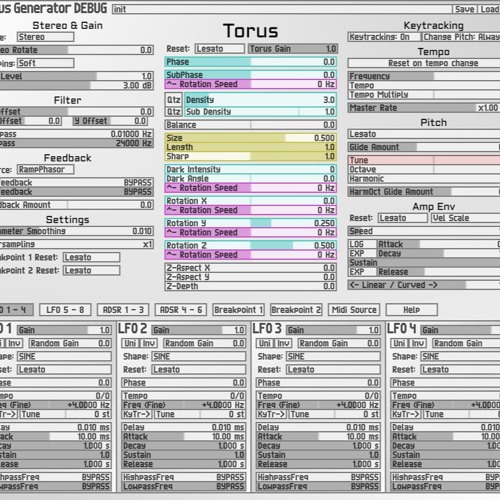500x500 pixels.
Task: Click the Torus Phase slider
Action: click(x=251, y=62)
